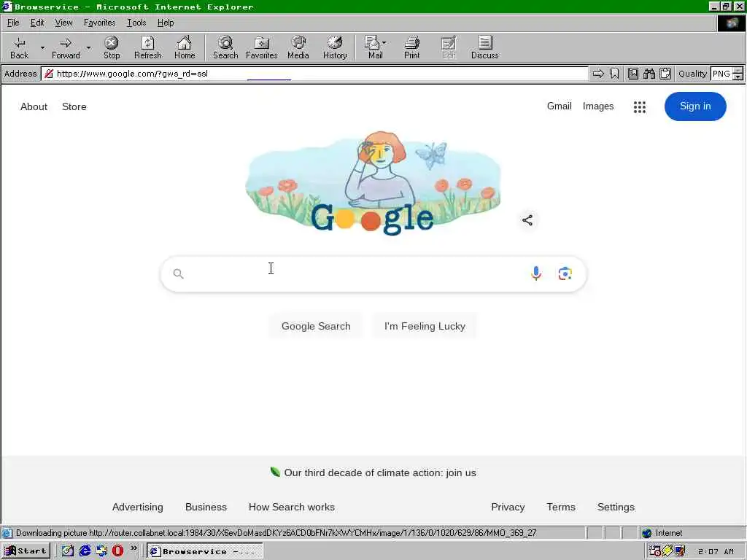Screen dimensions: 747x560
Task: Click the yellow lightning bolt icon in the system tray
Action: (x=667, y=551)
